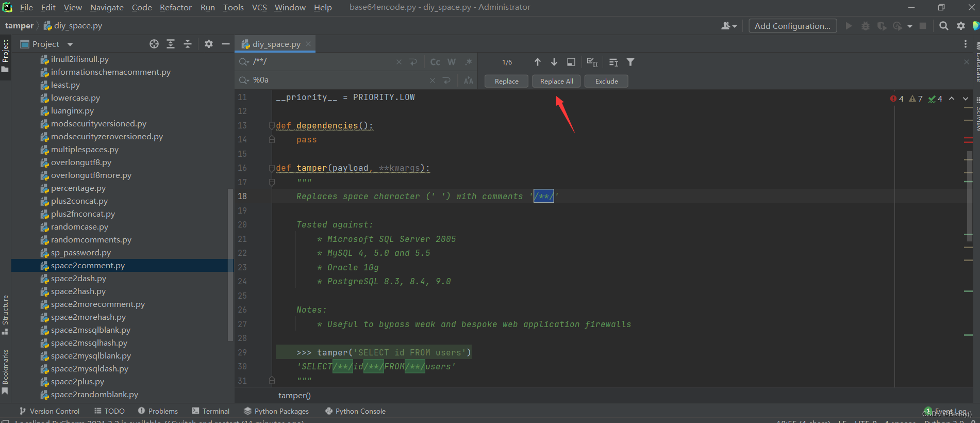The image size is (980, 423).
Task: Collapse dependencies function fold marker
Action: point(272,125)
